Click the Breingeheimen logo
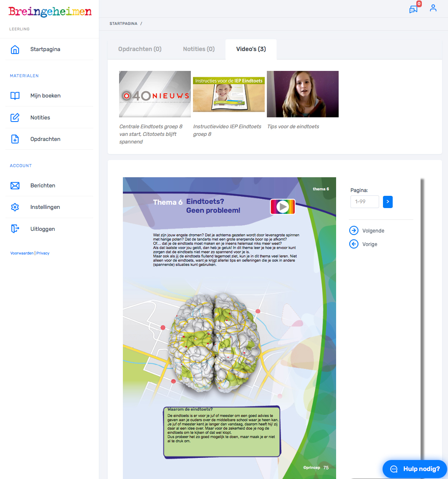This screenshot has height=479, width=448. click(x=50, y=12)
